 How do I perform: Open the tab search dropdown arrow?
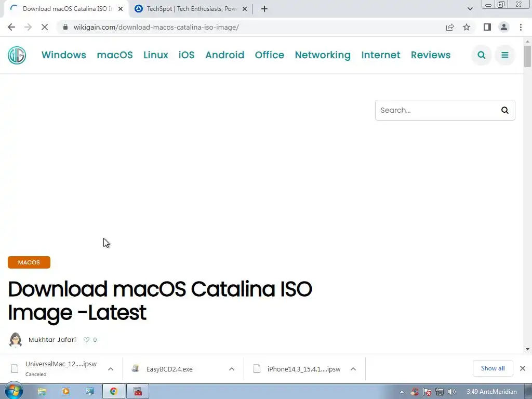[470, 9]
